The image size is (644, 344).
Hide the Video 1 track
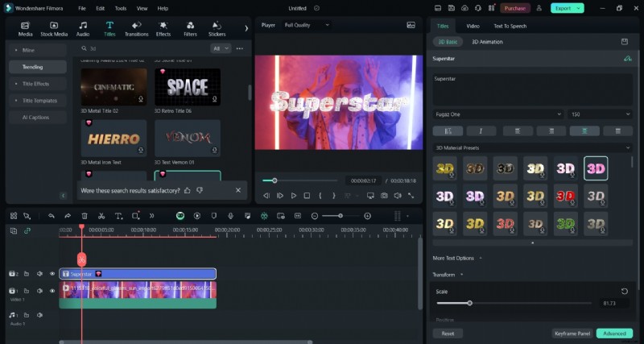52,291
